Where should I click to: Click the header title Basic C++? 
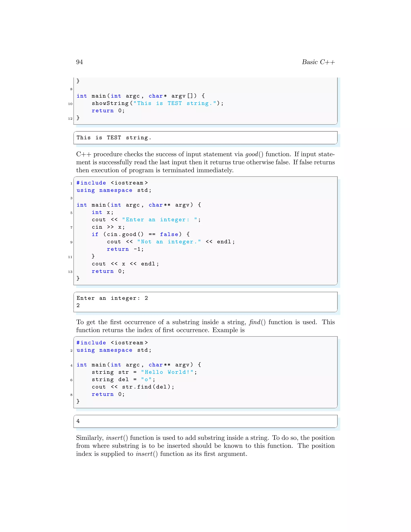[318, 62]
